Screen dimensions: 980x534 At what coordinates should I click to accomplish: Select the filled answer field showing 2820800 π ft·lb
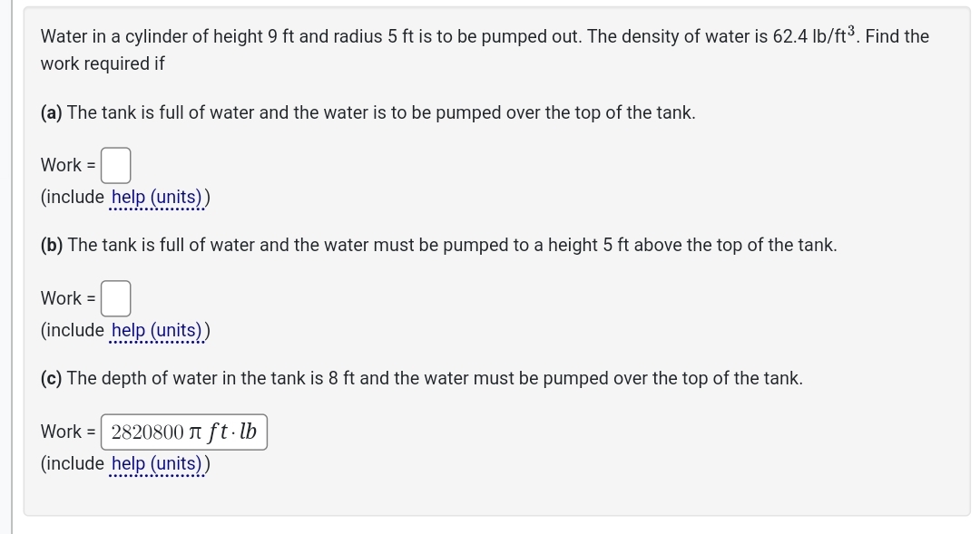point(183,432)
